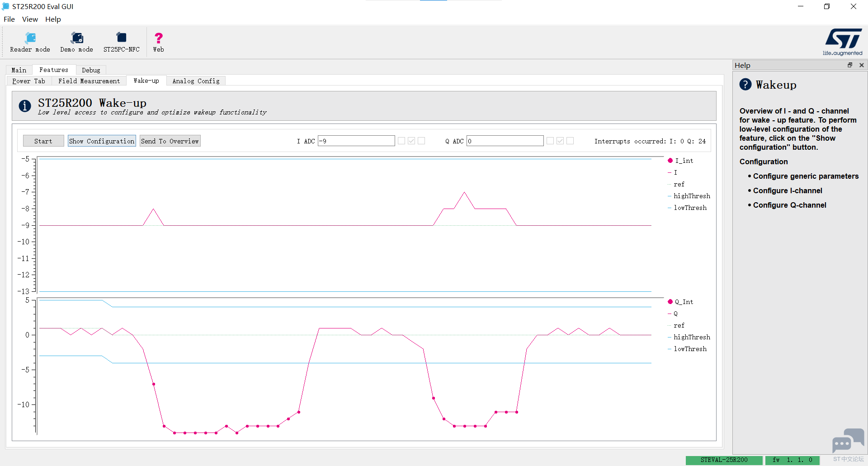Click the Help panel title bar label
The image size is (868, 466).
pos(742,65)
